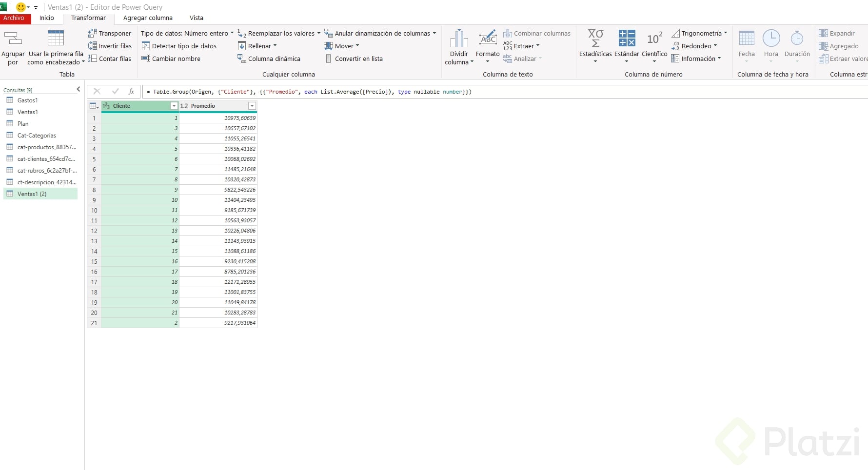The width and height of the screenshot is (868, 470).
Task: Click the Agregado tool
Action: (x=839, y=46)
